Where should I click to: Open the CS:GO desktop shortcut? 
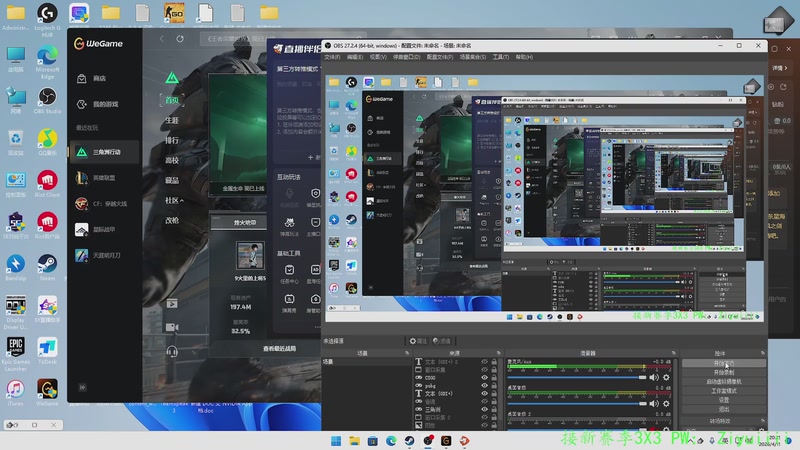173,14
